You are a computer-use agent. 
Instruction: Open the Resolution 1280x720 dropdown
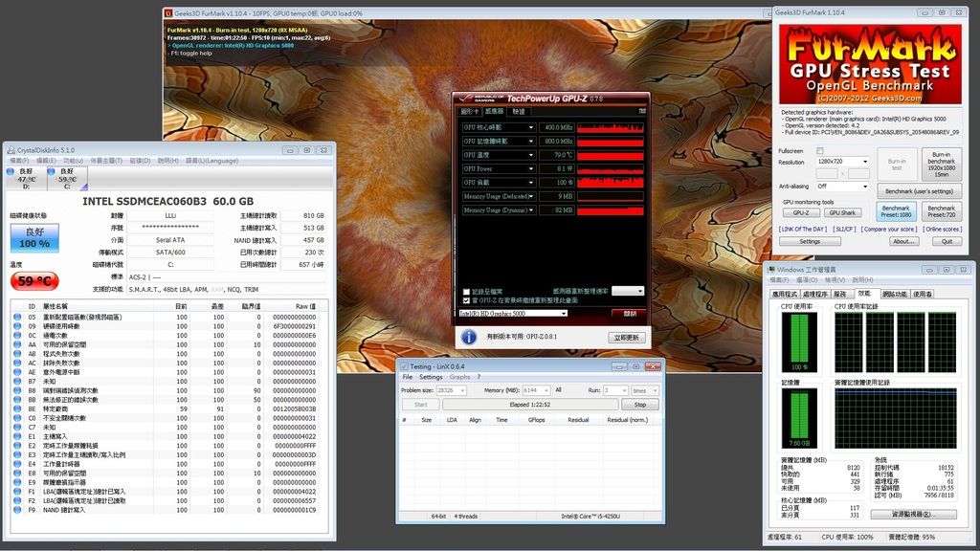click(x=842, y=161)
